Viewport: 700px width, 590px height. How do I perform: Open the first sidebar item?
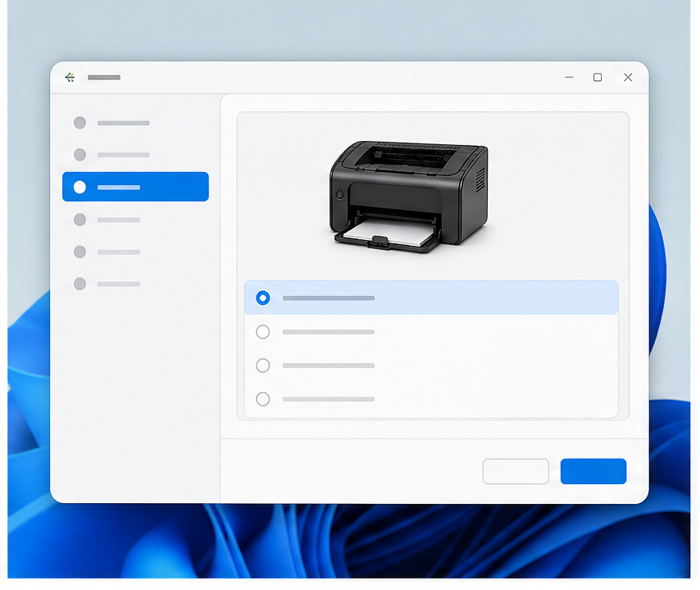(111, 123)
